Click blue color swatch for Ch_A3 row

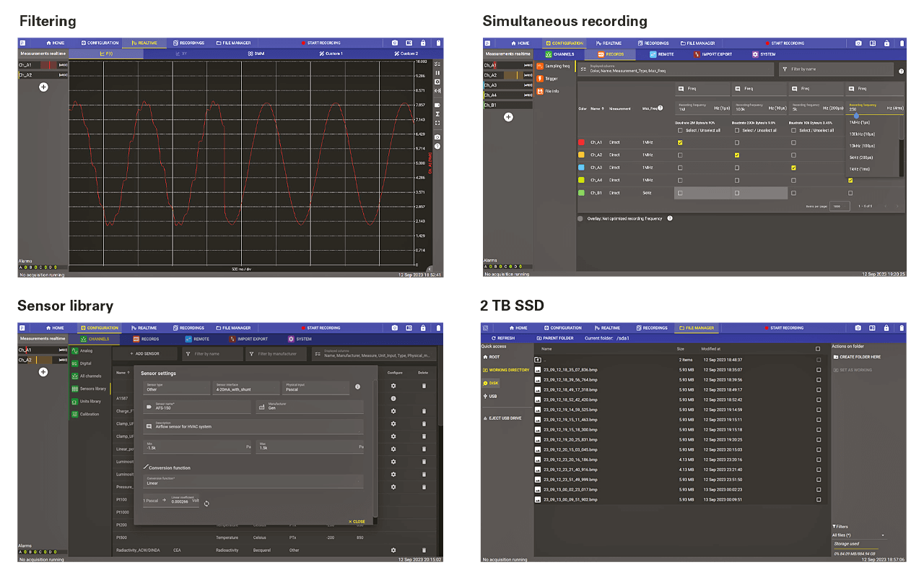[x=582, y=168]
